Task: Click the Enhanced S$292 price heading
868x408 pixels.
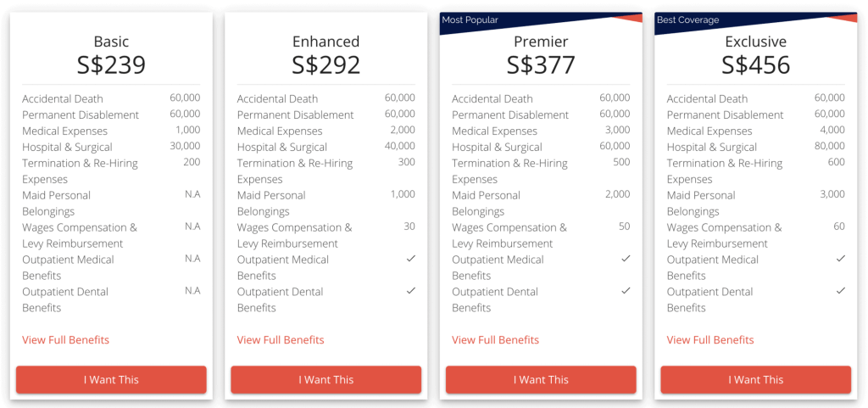Action: point(326,64)
